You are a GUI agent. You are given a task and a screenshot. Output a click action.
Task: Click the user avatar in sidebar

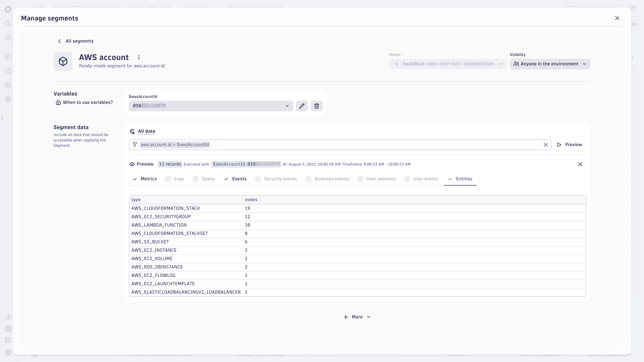click(x=8, y=352)
